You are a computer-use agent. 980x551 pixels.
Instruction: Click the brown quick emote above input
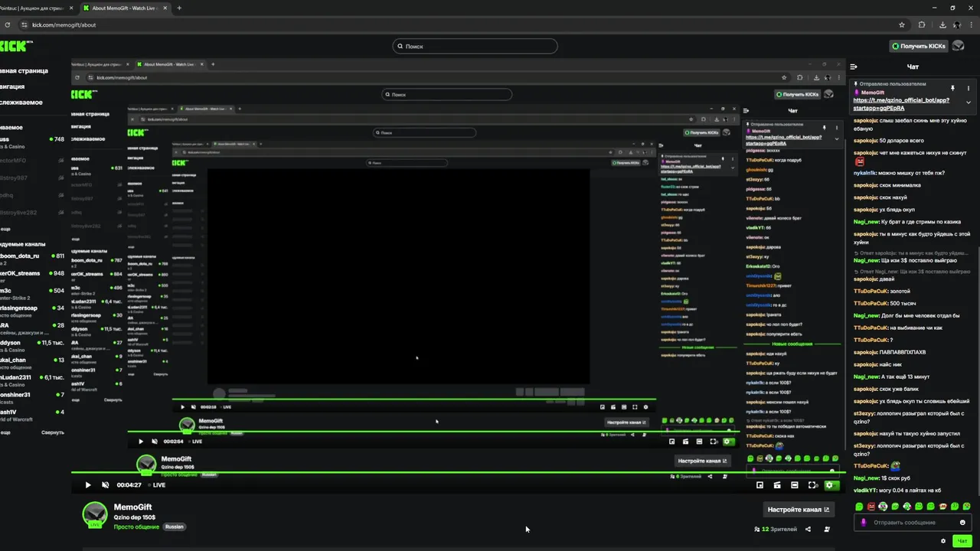[942, 507]
